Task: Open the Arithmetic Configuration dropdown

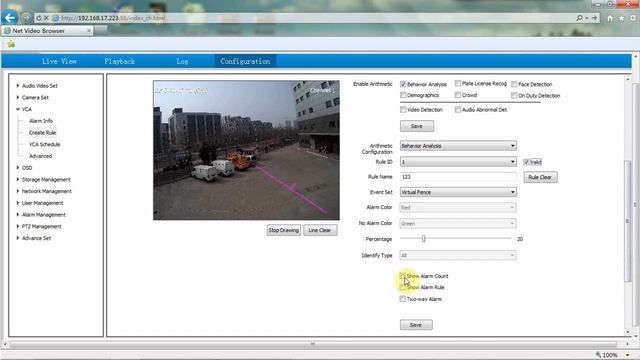Action: [x=458, y=146]
